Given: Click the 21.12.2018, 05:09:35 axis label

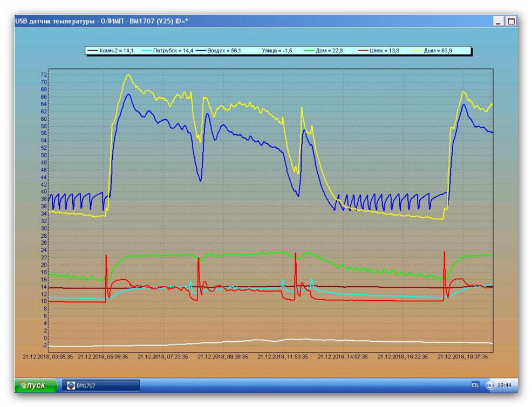Looking at the screenshot, I should (x=103, y=357).
